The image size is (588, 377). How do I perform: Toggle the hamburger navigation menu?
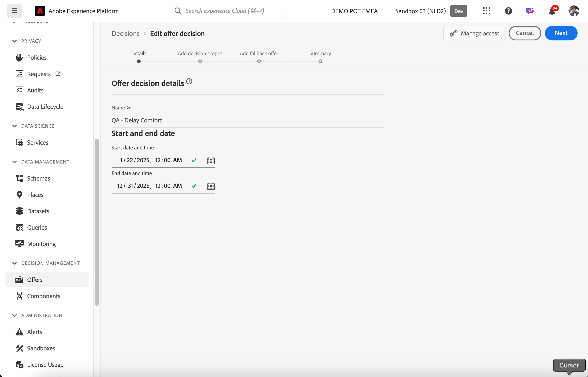click(x=15, y=11)
